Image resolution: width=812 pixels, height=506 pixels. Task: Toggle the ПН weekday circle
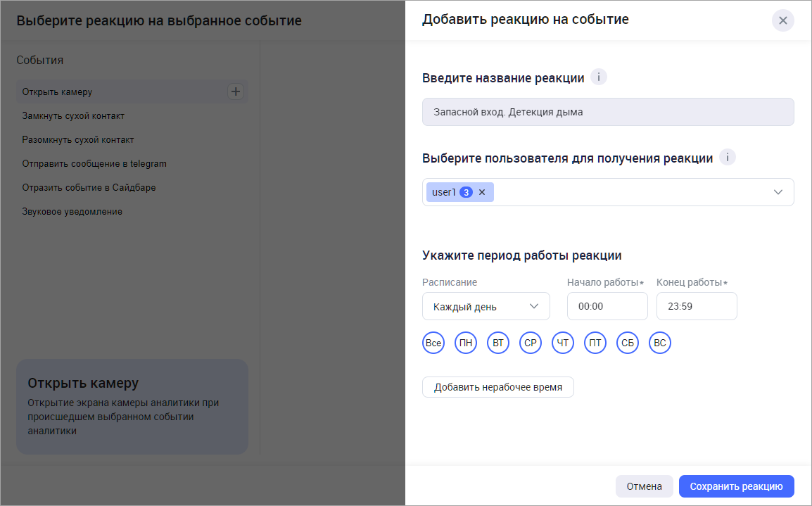pos(466,343)
